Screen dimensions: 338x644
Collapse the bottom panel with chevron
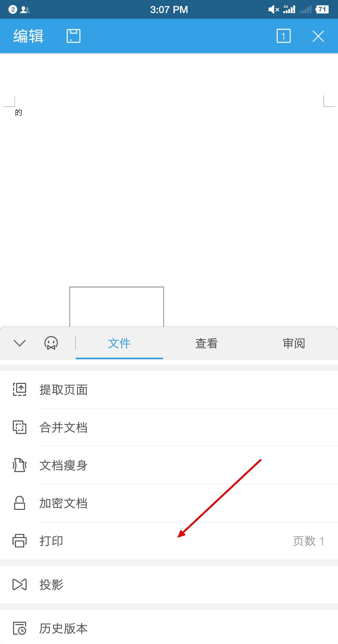pos(20,343)
